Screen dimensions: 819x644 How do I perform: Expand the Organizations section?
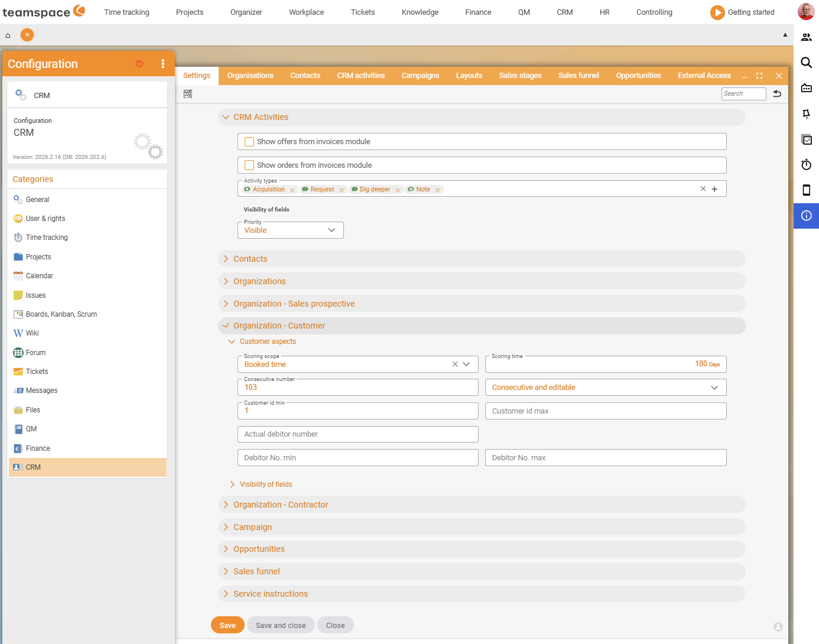click(x=482, y=281)
